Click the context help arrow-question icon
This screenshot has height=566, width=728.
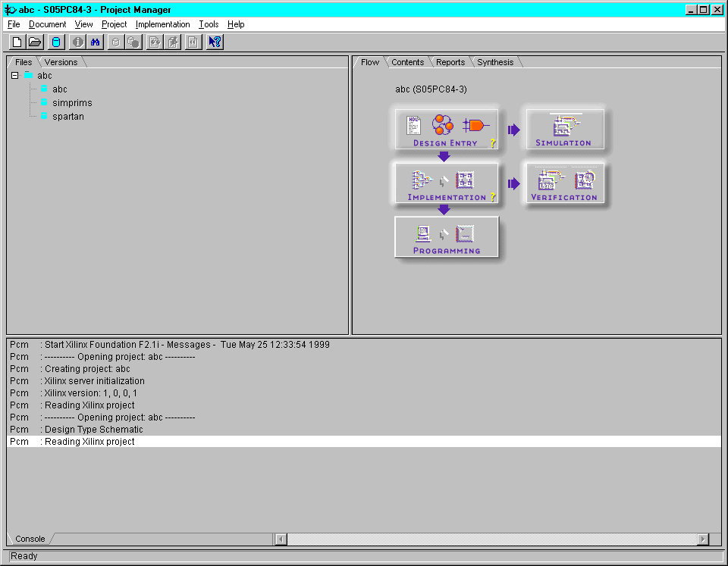coord(215,42)
